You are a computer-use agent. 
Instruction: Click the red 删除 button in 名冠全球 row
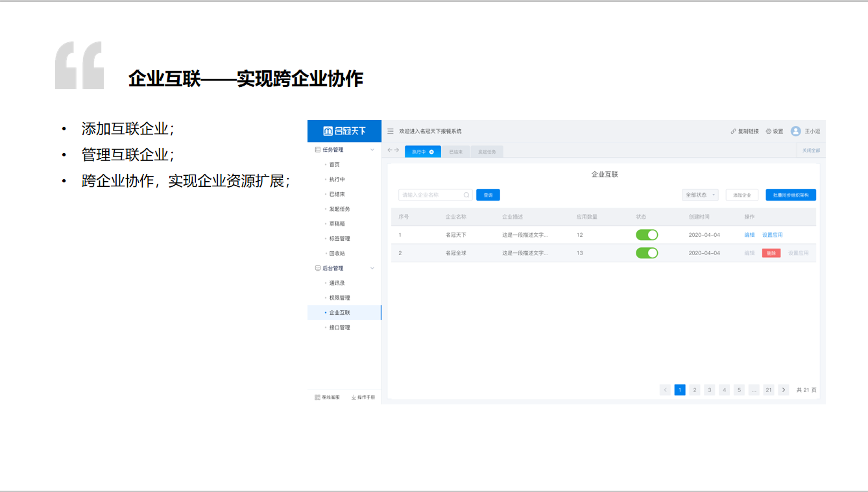pos(771,253)
